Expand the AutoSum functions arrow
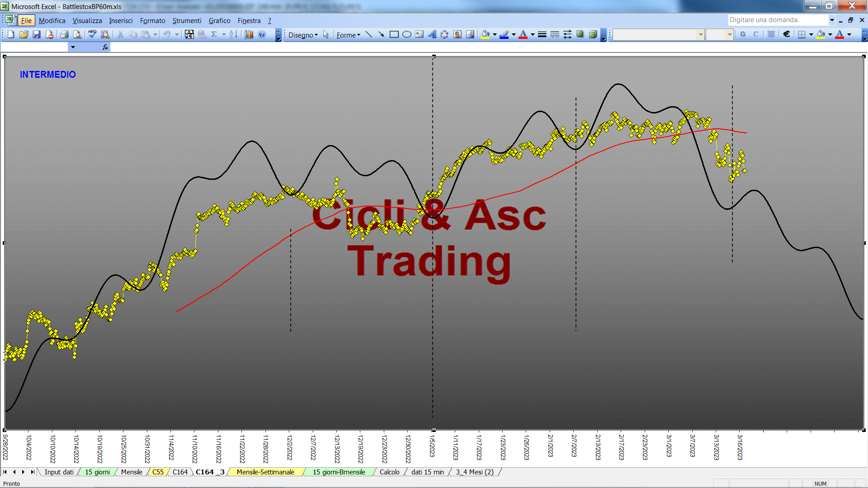The image size is (868, 488). (x=223, y=34)
